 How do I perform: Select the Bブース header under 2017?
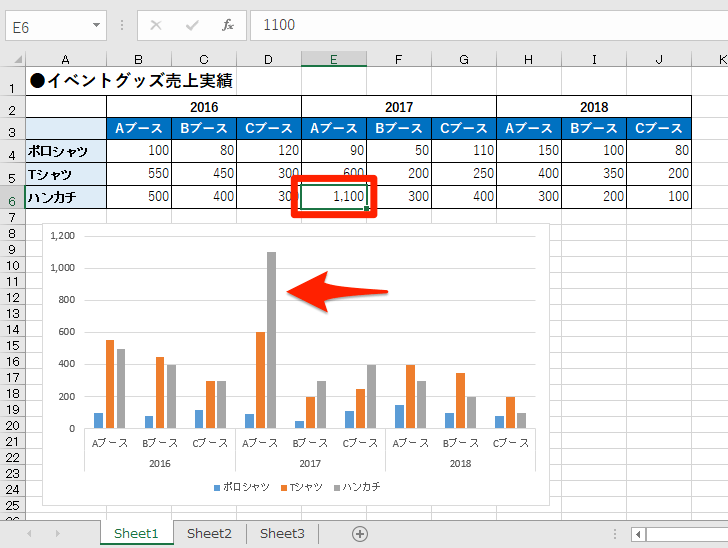(x=399, y=129)
